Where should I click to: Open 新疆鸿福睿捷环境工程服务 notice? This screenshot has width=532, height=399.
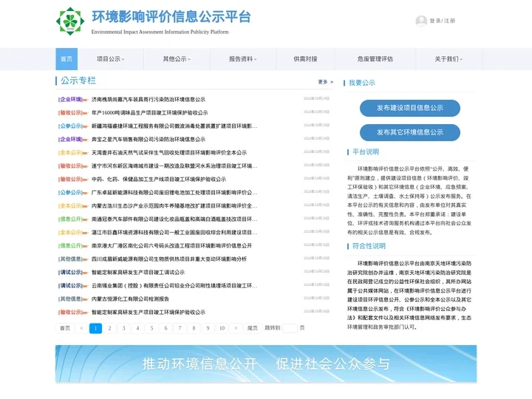(174, 126)
